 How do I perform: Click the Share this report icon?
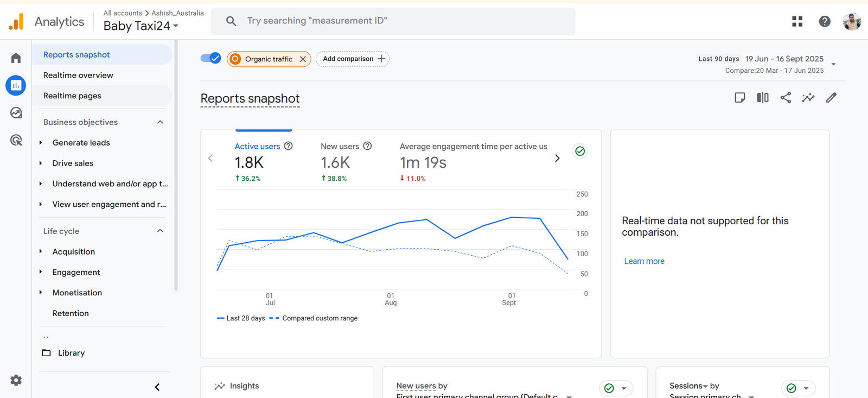coord(786,98)
